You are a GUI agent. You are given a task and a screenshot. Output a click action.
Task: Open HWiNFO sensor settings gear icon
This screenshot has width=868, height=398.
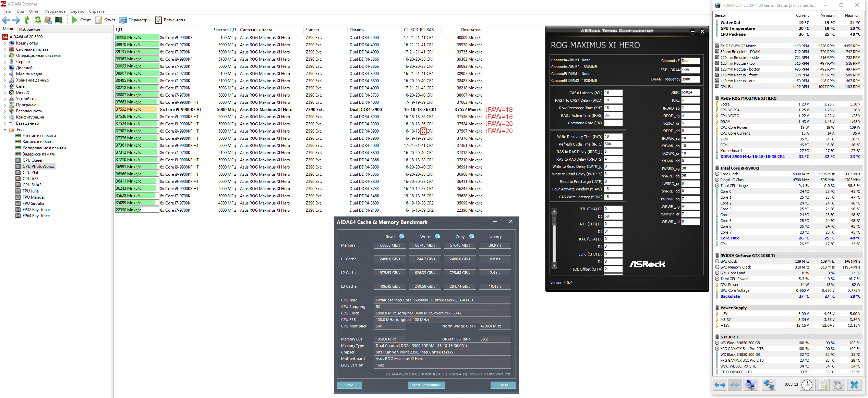pos(838,385)
